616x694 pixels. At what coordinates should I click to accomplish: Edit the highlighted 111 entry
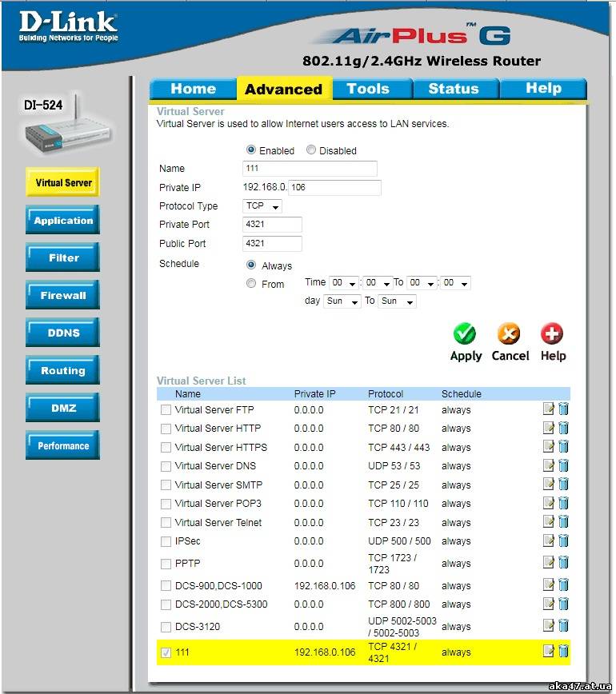[x=548, y=651]
